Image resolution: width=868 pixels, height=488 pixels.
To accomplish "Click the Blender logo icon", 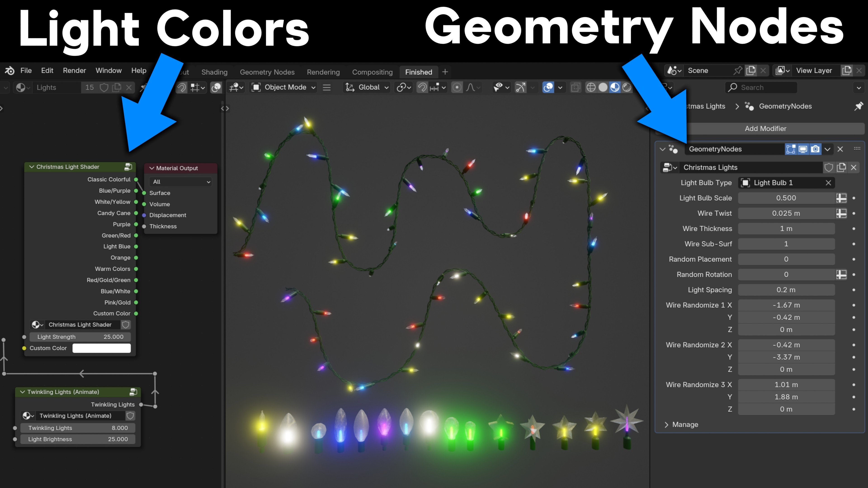I will (x=9, y=70).
